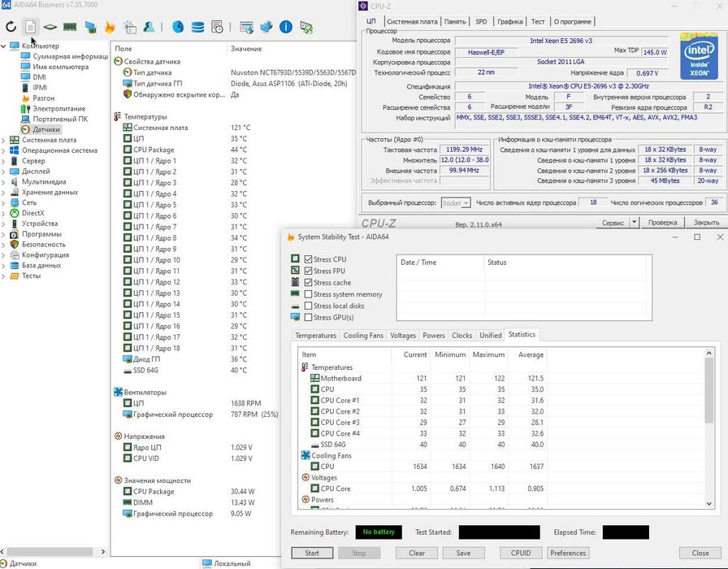Viewport: 728px width, 569px height.
Task: Click the blue globe toolbar icon
Action: 178,28
